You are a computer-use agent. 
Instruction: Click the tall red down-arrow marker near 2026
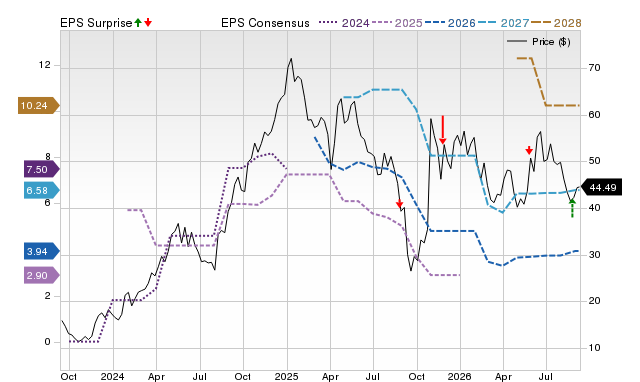(443, 130)
